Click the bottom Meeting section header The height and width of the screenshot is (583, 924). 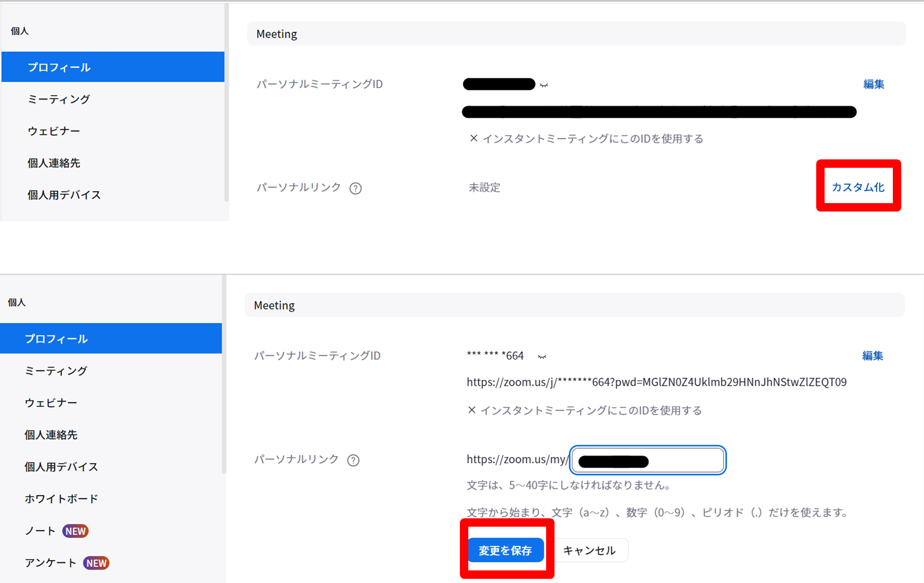pos(575,305)
